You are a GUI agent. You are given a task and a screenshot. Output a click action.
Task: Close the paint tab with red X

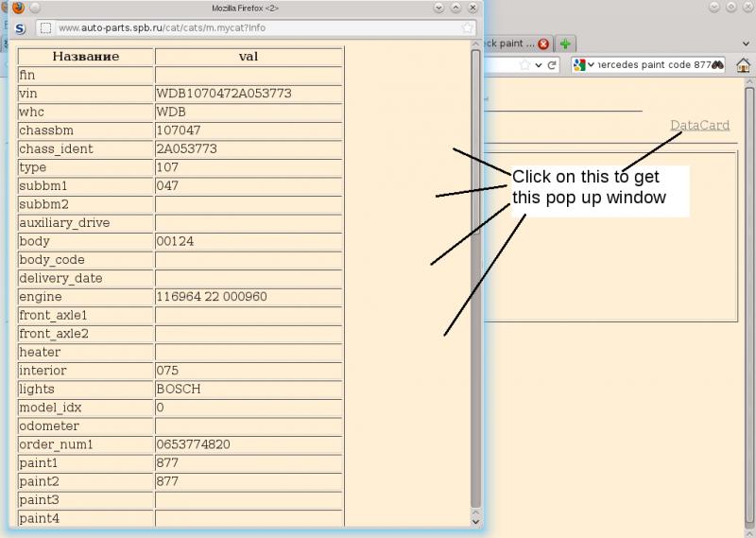coord(543,43)
